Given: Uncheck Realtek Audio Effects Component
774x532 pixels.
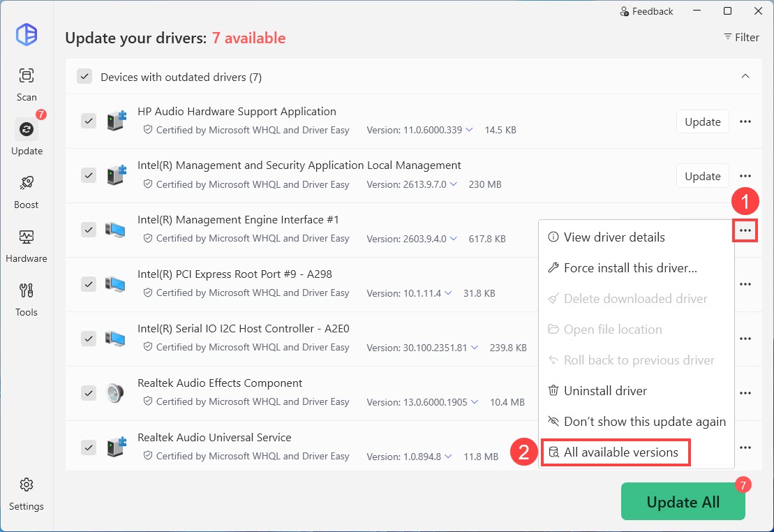Looking at the screenshot, I should pyautogui.click(x=89, y=393).
